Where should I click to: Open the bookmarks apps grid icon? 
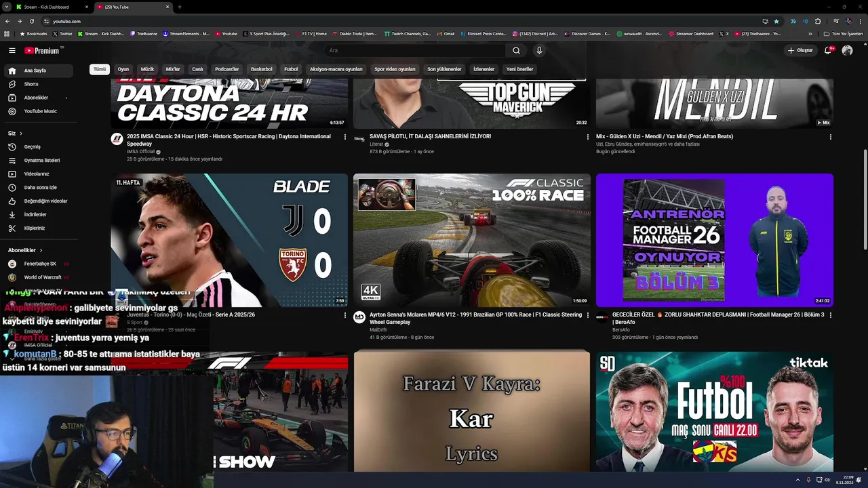click(7, 33)
